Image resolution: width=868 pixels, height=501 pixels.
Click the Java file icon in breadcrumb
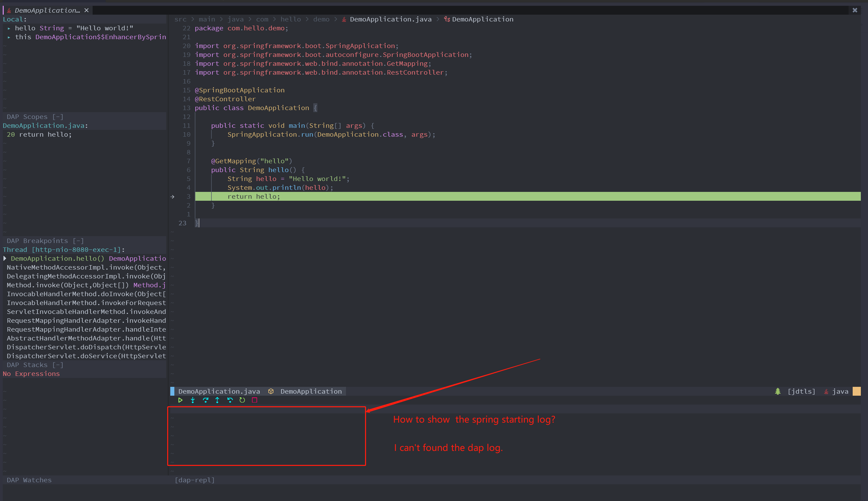pos(344,20)
